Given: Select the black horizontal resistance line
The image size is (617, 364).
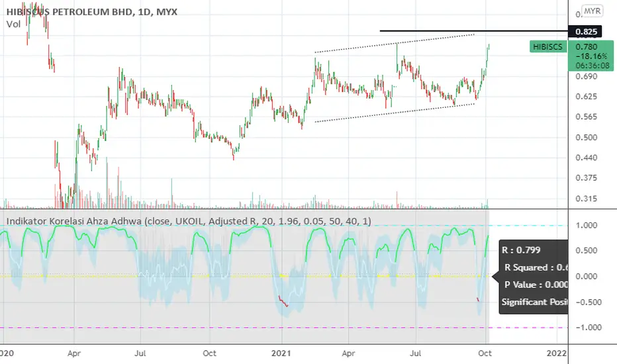Looking at the screenshot, I should (x=474, y=30).
